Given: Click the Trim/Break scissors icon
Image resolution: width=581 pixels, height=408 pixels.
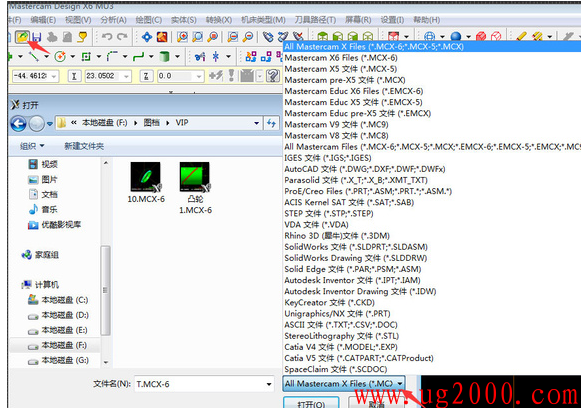Looking at the screenshot, I should click(200, 56).
